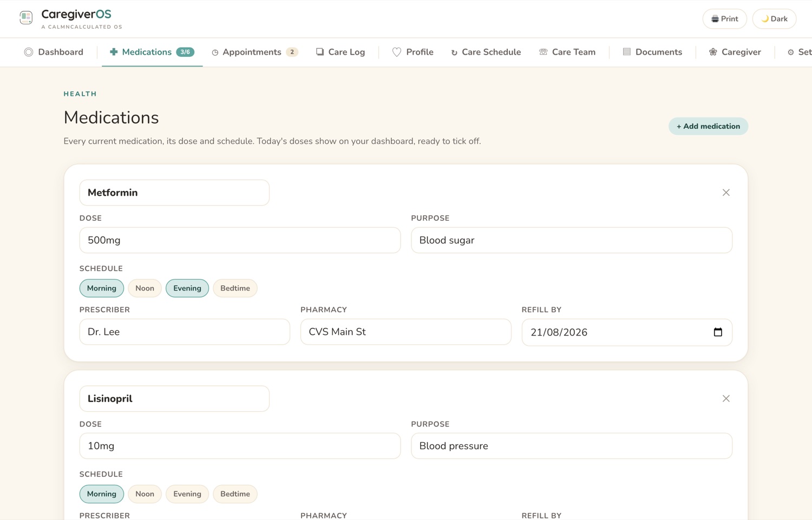View the Care Team tab
Screen dimensions: 812x520
tap(567, 52)
